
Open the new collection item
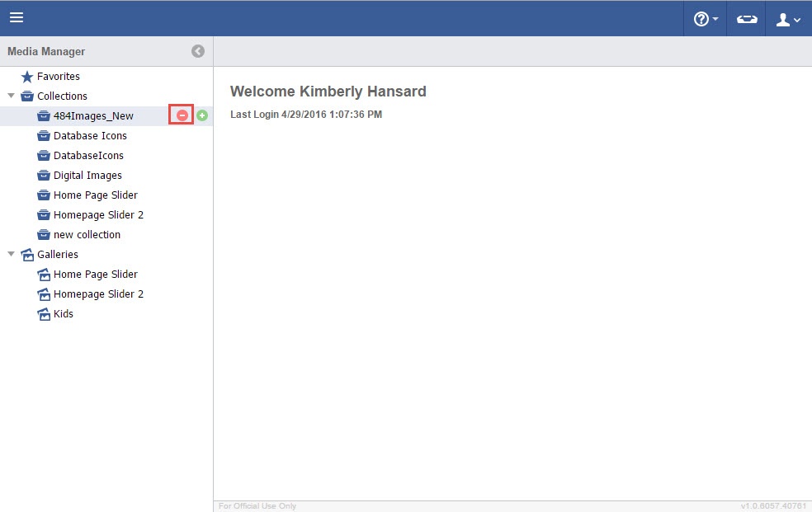click(87, 234)
